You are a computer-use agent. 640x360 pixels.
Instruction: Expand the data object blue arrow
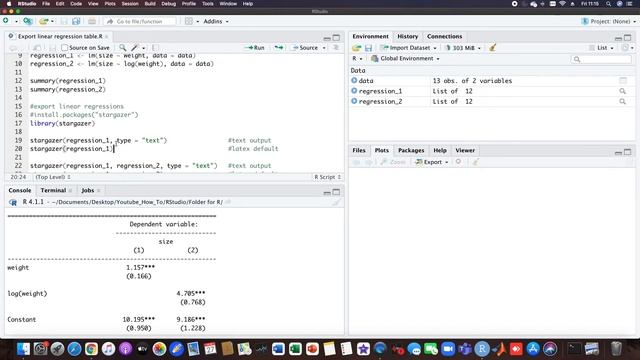[354, 80]
